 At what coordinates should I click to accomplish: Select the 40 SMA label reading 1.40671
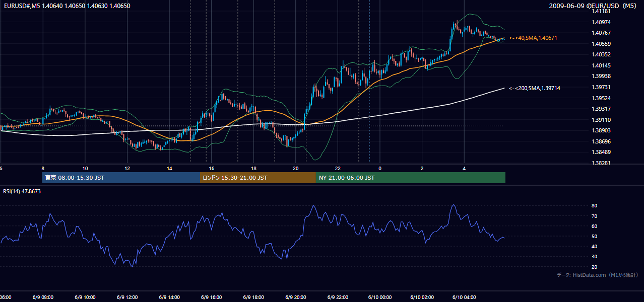[533, 38]
